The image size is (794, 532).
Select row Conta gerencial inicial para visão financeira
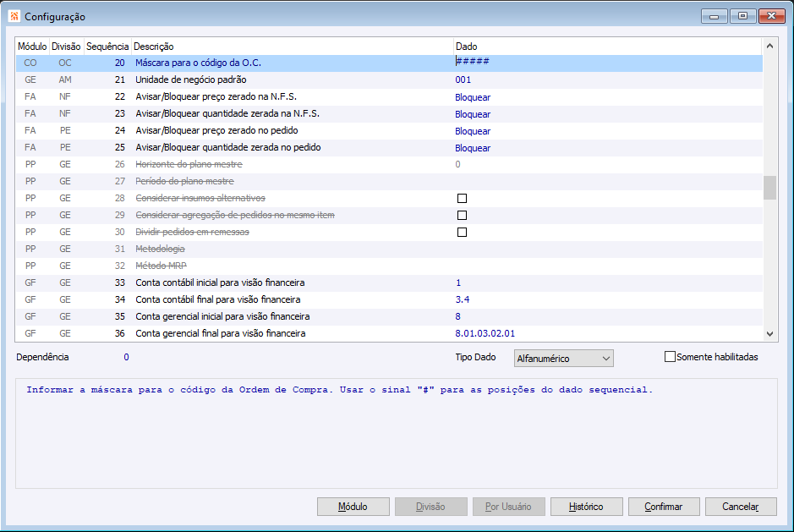(x=389, y=316)
